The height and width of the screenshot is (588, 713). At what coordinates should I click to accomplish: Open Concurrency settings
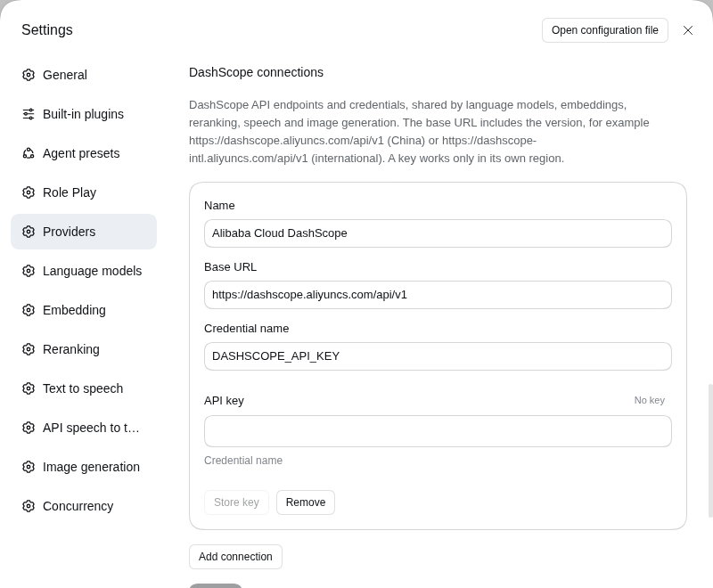pos(84,506)
